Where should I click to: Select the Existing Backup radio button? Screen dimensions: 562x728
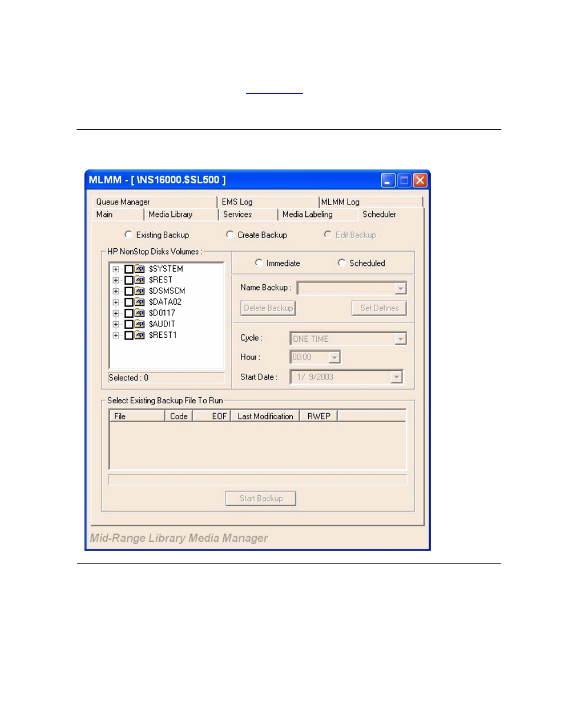point(128,235)
